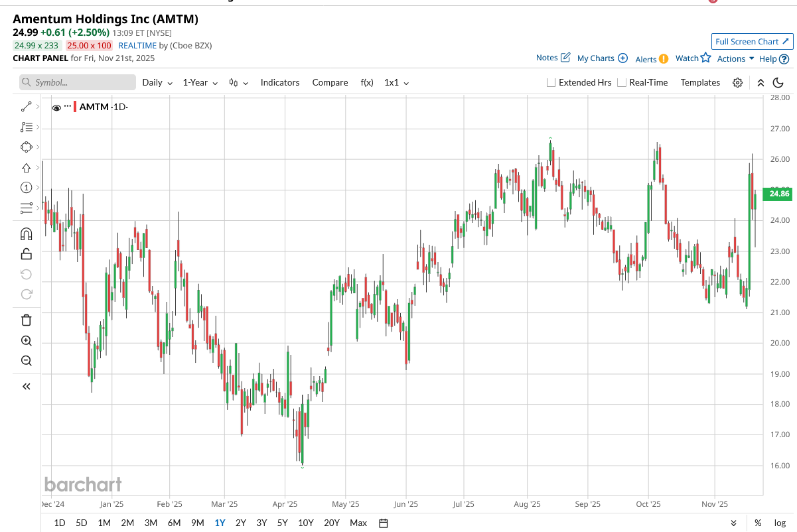Select the trend line drawing tool
The image size is (797, 532).
26,107
